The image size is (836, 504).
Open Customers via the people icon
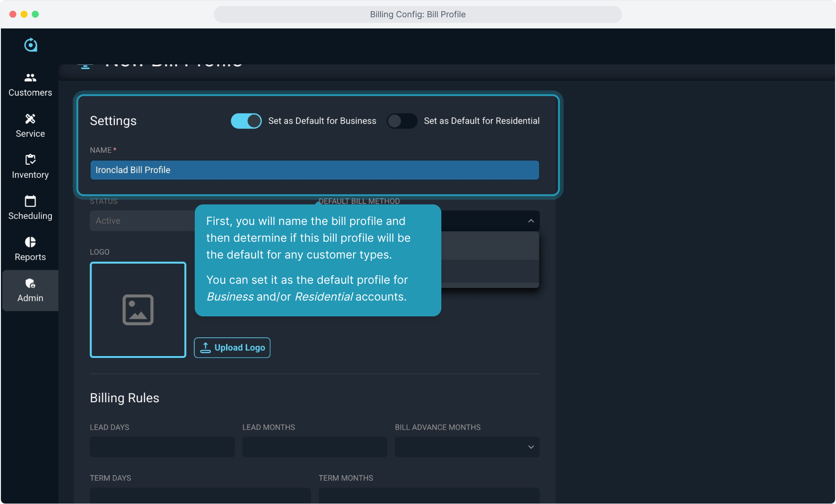tap(30, 78)
